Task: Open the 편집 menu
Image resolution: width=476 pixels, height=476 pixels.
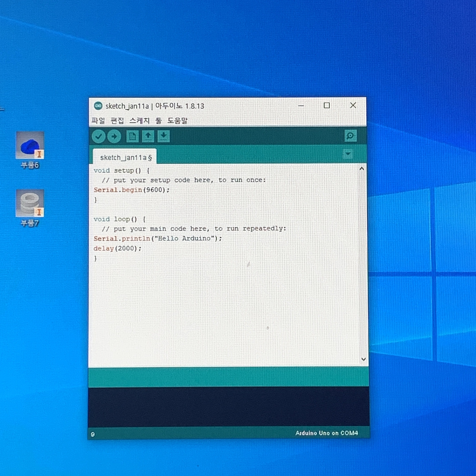Action: coord(117,121)
